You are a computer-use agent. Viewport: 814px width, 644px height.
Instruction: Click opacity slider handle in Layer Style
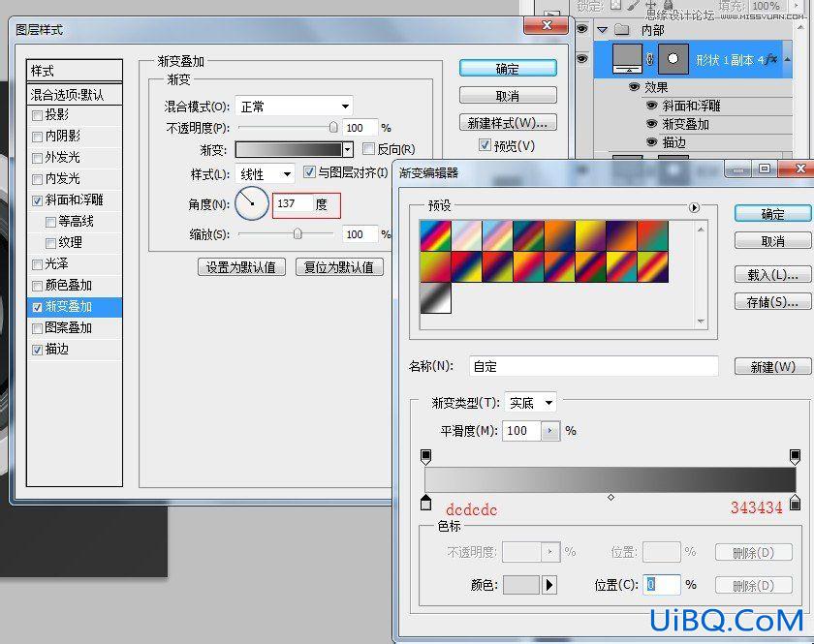tap(333, 128)
